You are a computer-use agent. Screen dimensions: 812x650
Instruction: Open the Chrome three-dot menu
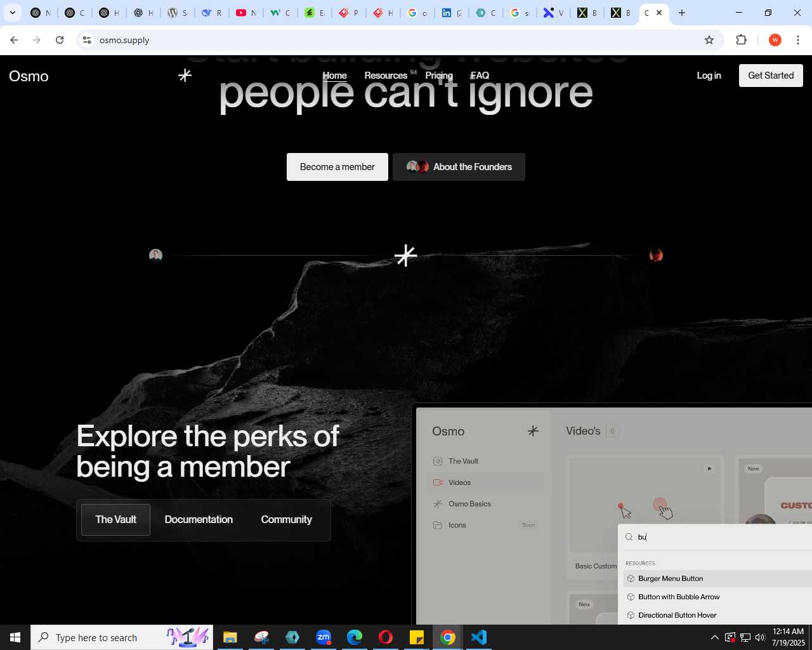pos(798,40)
